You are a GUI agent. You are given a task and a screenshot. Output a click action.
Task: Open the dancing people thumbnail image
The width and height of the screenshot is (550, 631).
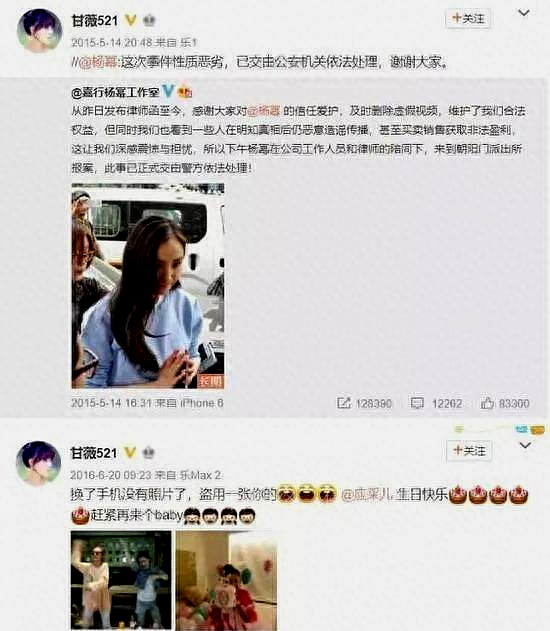pyautogui.click(x=121, y=580)
